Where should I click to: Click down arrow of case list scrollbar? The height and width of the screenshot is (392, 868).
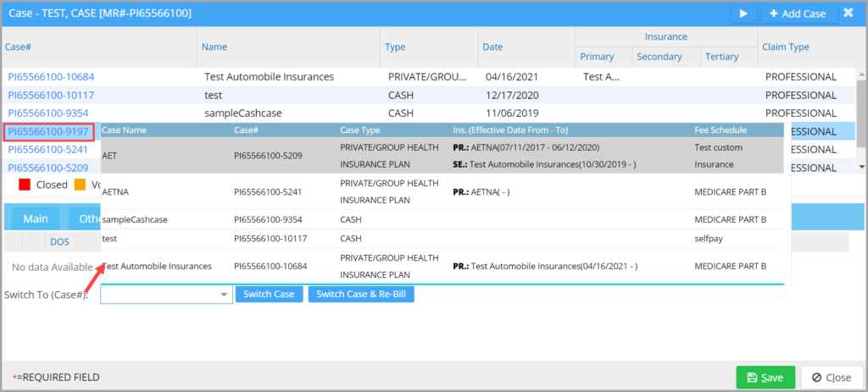tap(861, 167)
